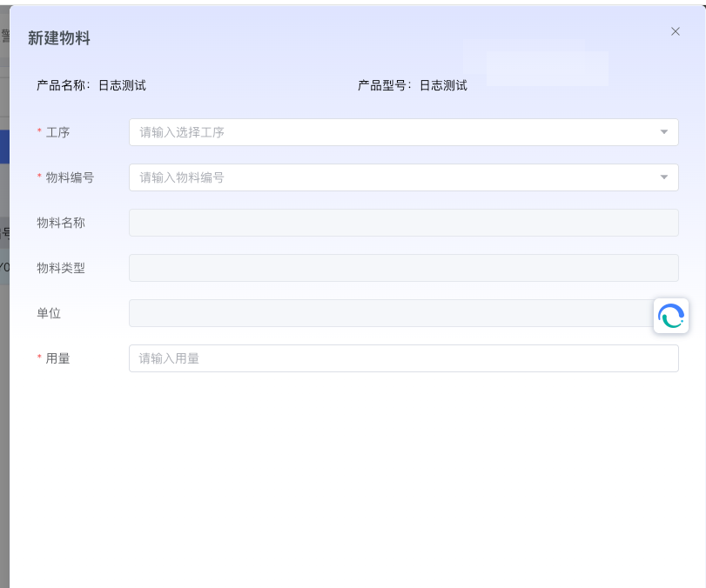Viewport: 706px width, 588px height.
Task: Expand the 物料编号 dropdown arrow
Action: click(663, 177)
